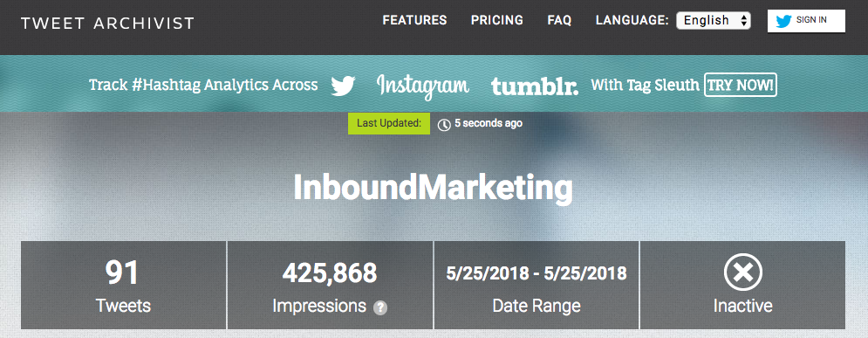The height and width of the screenshot is (338, 868).
Task: Click the clock icon beside Last Updated
Action: 444,125
